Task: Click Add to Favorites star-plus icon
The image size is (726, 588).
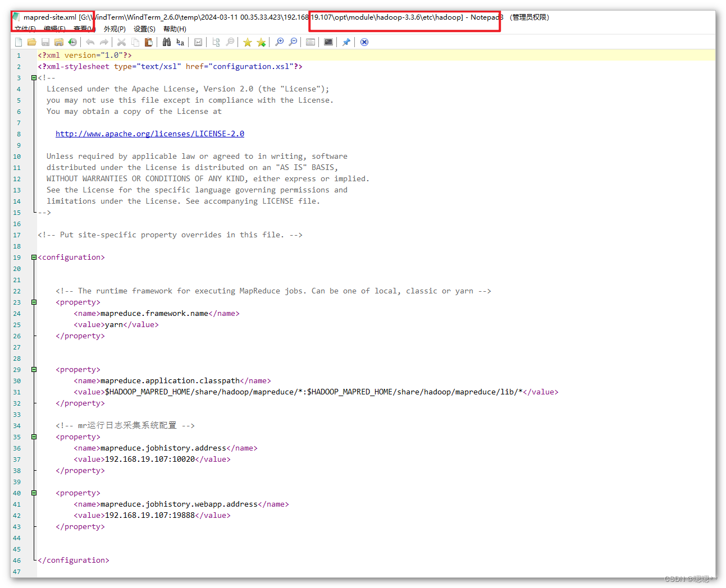Action: pos(261,42)
